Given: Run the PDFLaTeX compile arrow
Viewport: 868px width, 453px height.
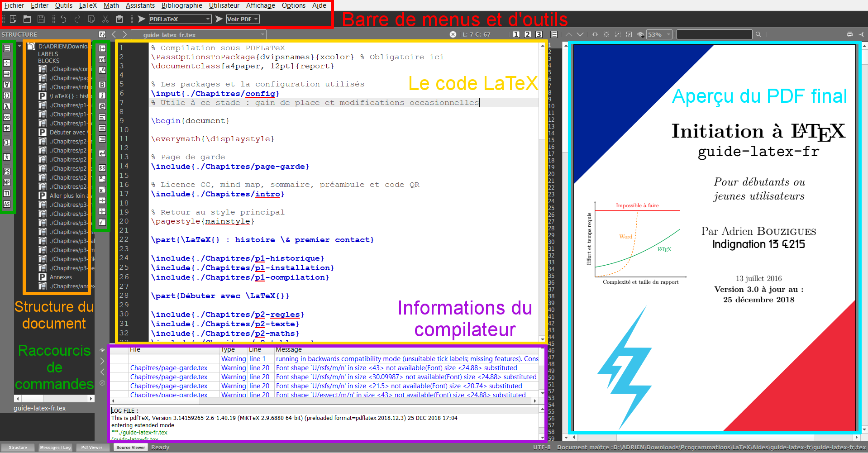Looking at the screenshot, I should point(141,19).
